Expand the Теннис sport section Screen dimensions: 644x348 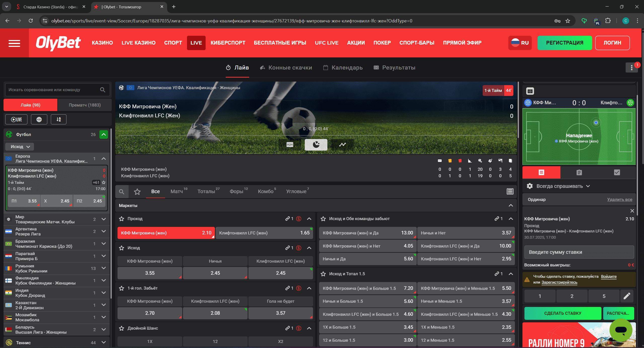click(x=104, y=342)
